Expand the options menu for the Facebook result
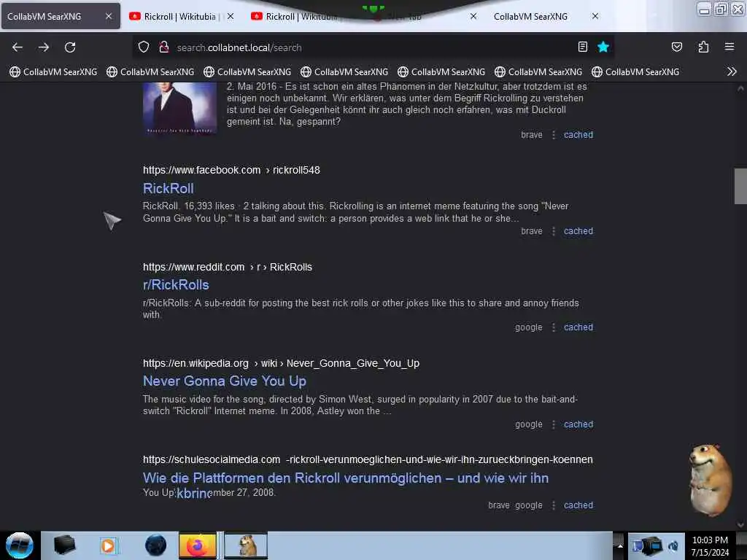This screenshot has height=560, width=747. click(x=554, y=231)
